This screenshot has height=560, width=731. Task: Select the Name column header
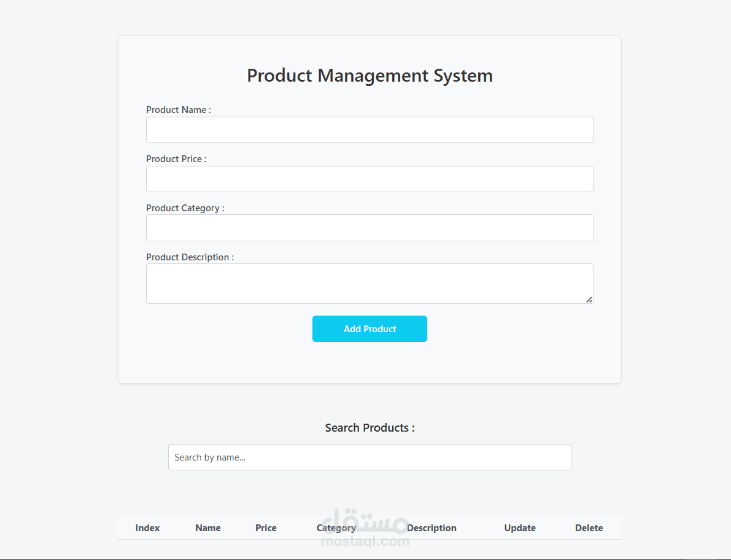click(x=207, y=527)
